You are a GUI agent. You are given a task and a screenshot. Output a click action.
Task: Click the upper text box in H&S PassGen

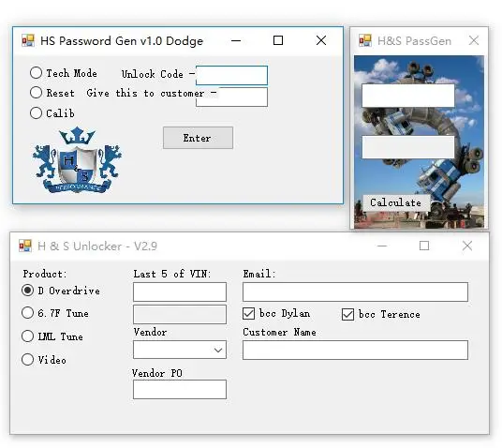pos(408,96)
